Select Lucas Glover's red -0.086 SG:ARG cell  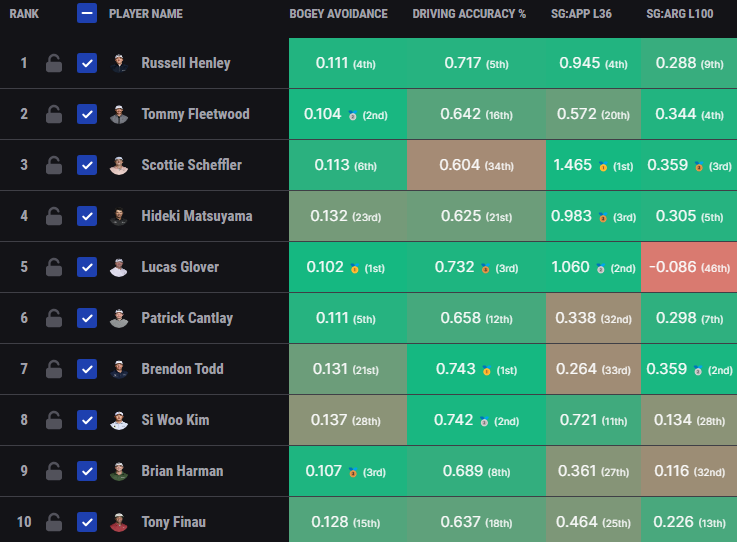(689, 267)
